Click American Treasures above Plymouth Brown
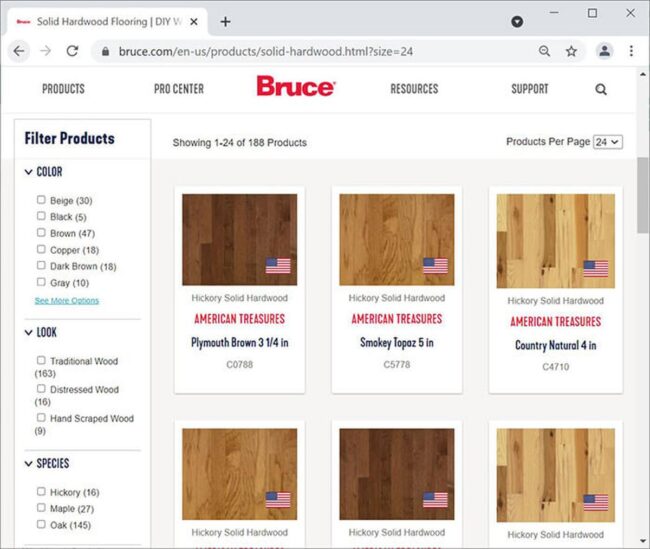This screenshot has height=549, width=650. [x=240, y=319]
